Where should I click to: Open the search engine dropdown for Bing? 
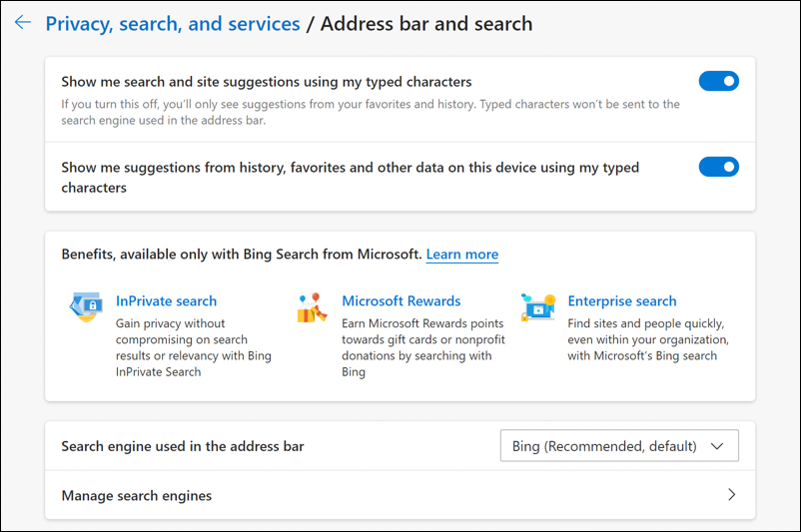[619, 446]
